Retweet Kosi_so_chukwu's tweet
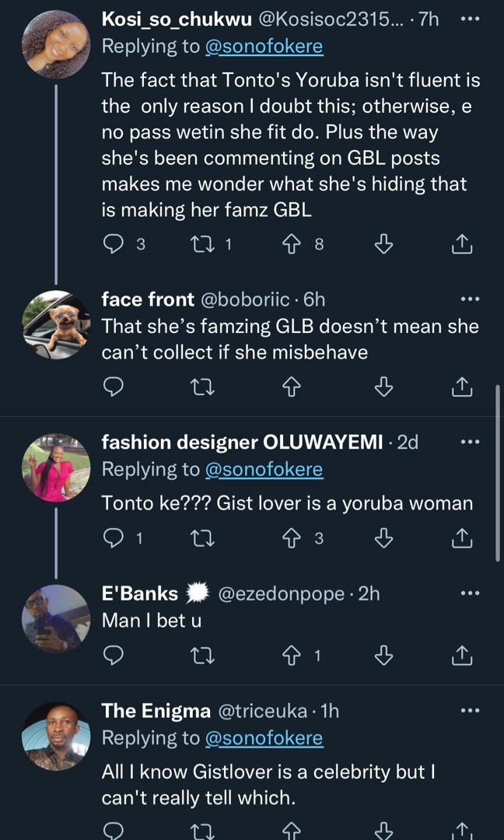 pyautogui.click(x=201, y=244)
